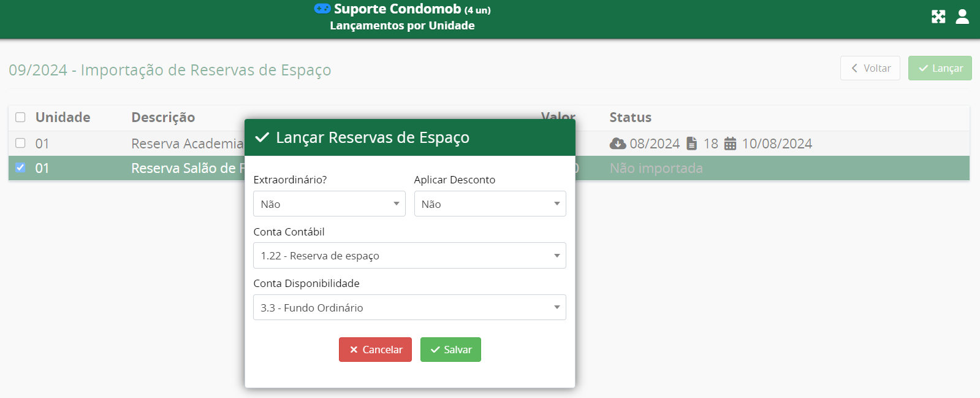The image size is (980, 398).
Task: Click the calendar icon before 10/08/2024
Action: pos(730,144)
